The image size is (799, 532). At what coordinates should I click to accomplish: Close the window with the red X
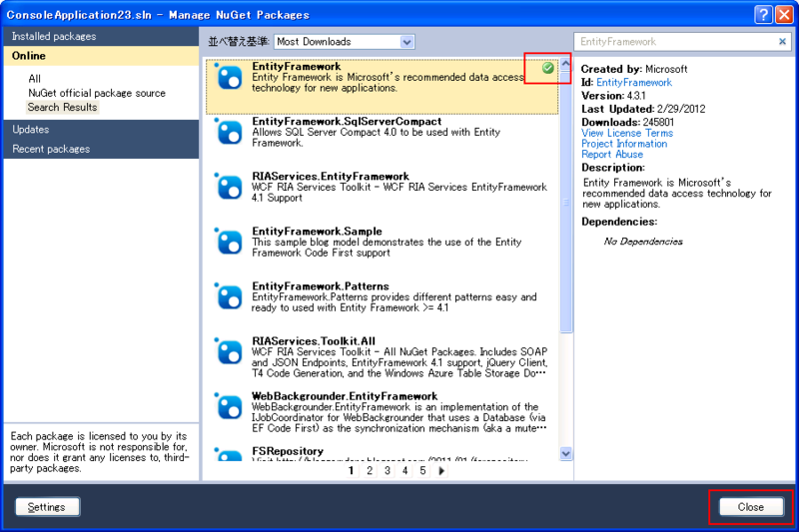783,15
